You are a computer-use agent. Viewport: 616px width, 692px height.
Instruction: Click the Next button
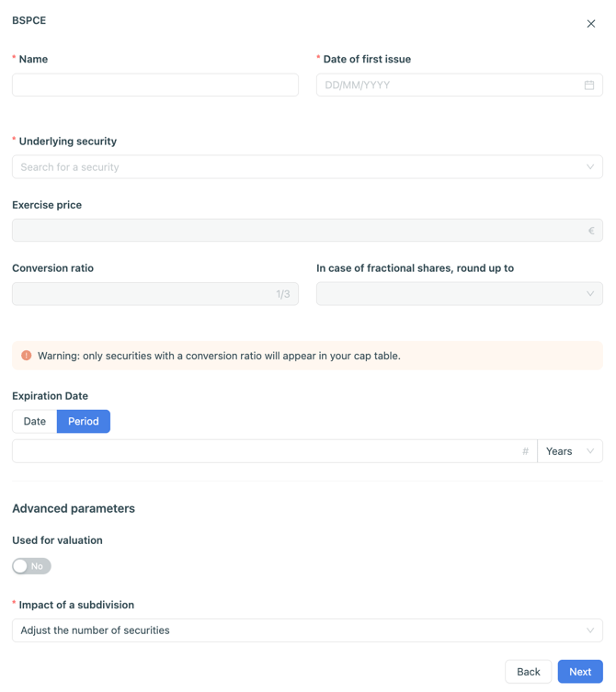tap(580, 672)
